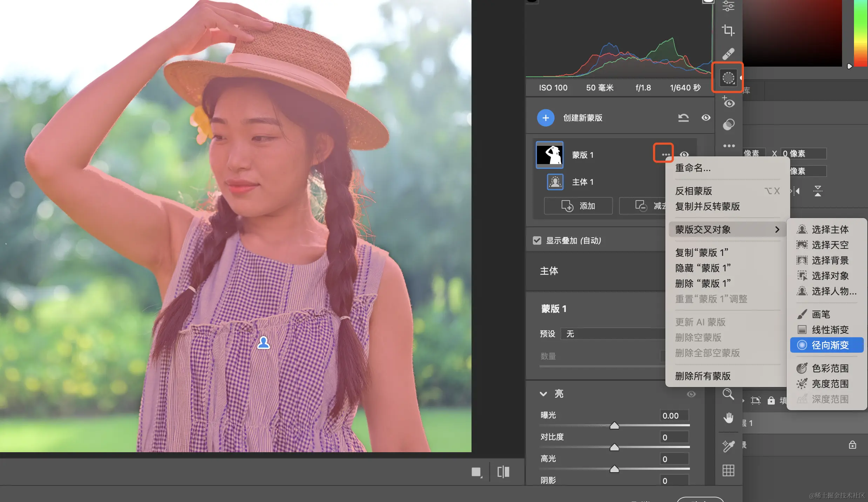Click the Add (添加) button
The image size is (868, 502).
click(578, 206)
